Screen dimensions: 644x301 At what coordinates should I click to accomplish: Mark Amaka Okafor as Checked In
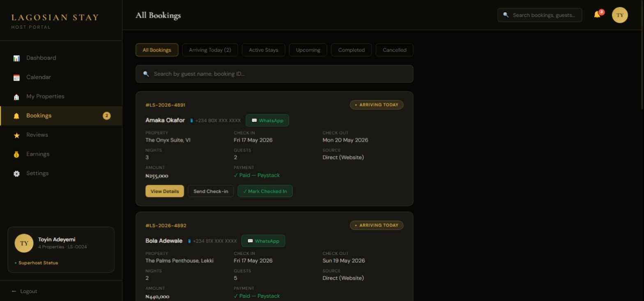(265, 191)
